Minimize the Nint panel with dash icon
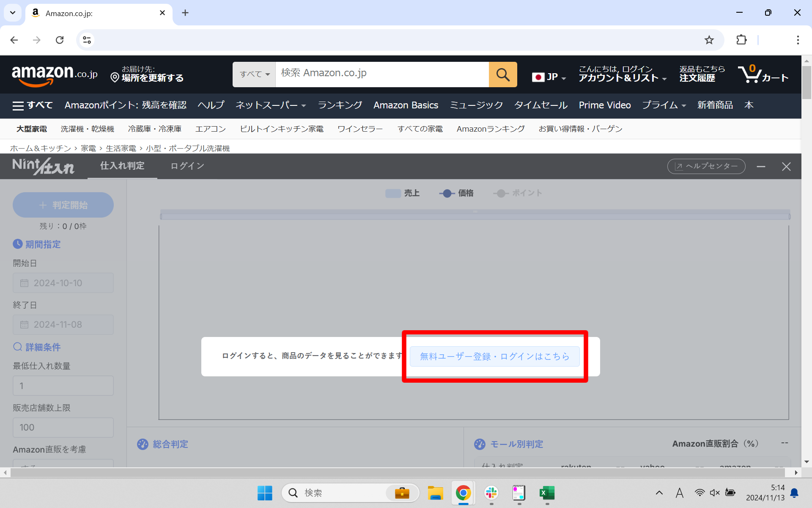The height and width of the screenshot is (508, 812). [761, 167]
